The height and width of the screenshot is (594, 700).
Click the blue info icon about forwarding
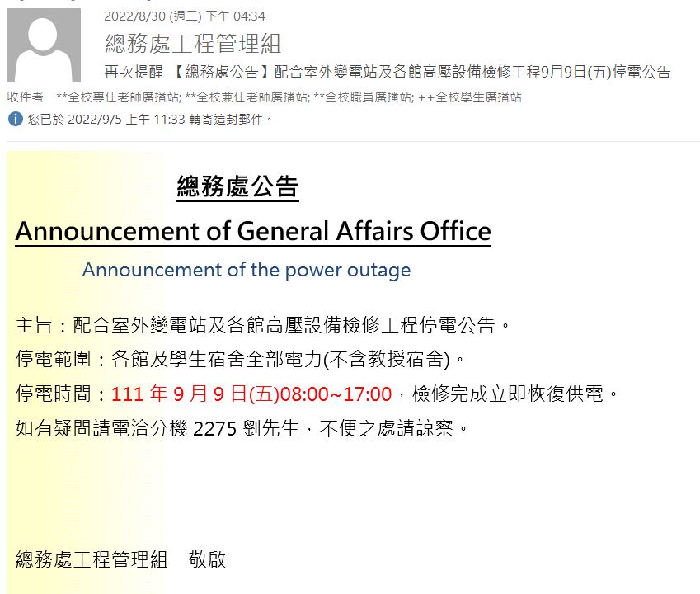(x=16, y=120)
